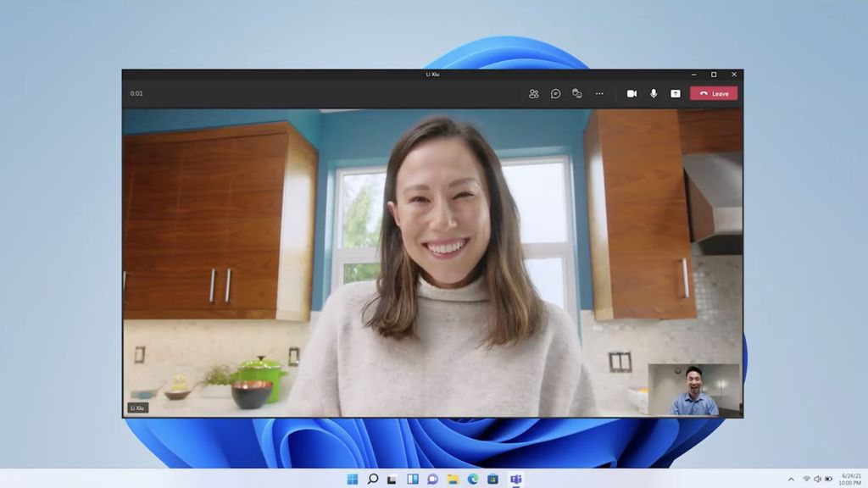Open the Windows Start menu
Image resolution: width=868 pixels, height=488 pixels.
[x=353, y=480]
